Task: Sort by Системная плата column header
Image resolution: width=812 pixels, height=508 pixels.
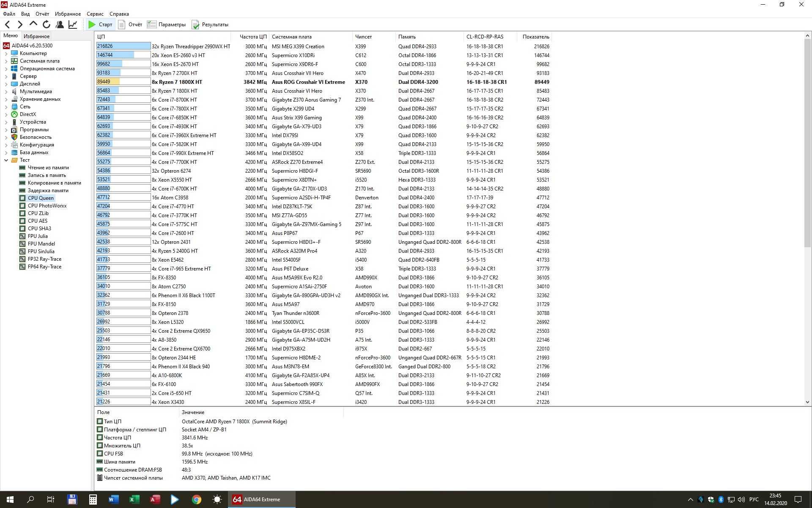Action: tap(311, 37)
